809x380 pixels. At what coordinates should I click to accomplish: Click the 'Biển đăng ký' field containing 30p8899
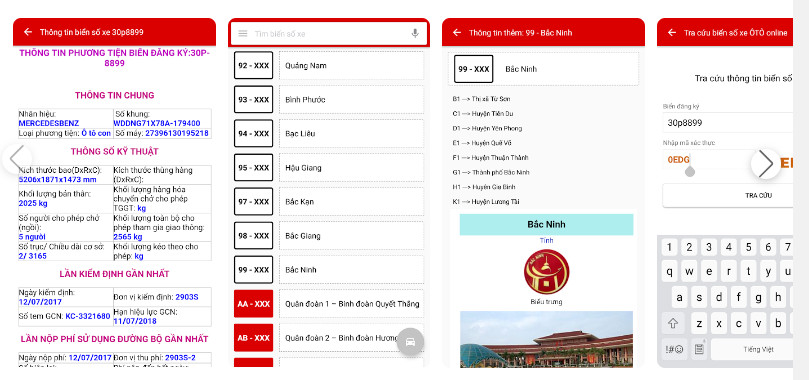click(727, 123)
